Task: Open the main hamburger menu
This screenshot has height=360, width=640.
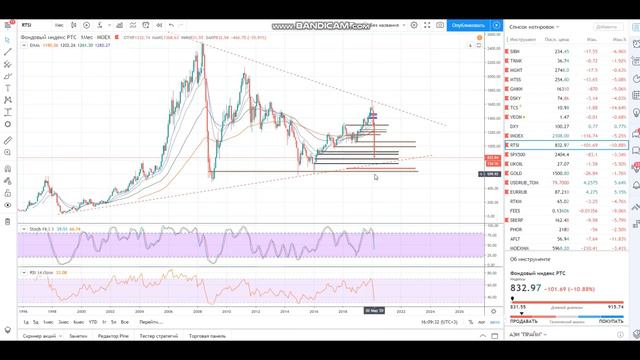Action: 8,25
